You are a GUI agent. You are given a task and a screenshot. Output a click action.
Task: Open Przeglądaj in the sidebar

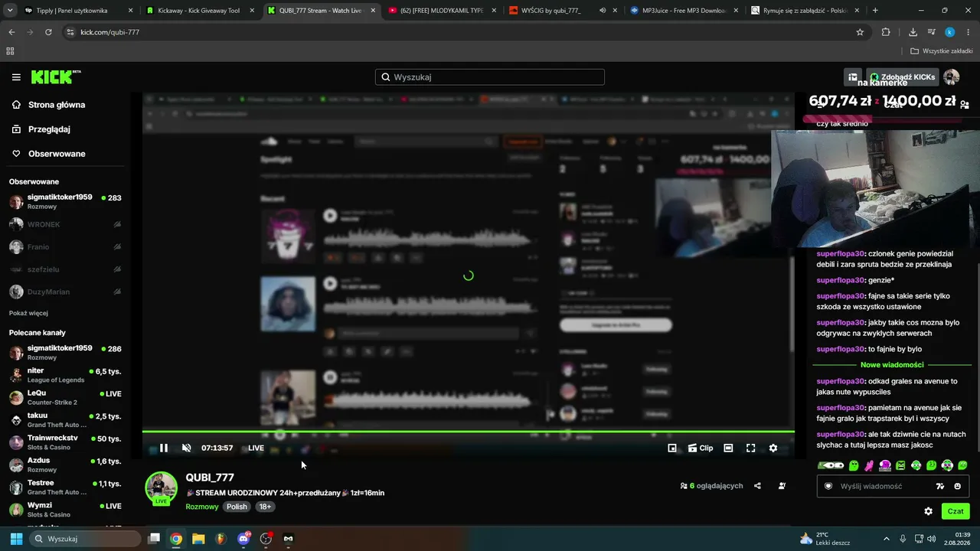tap(41, 129)
